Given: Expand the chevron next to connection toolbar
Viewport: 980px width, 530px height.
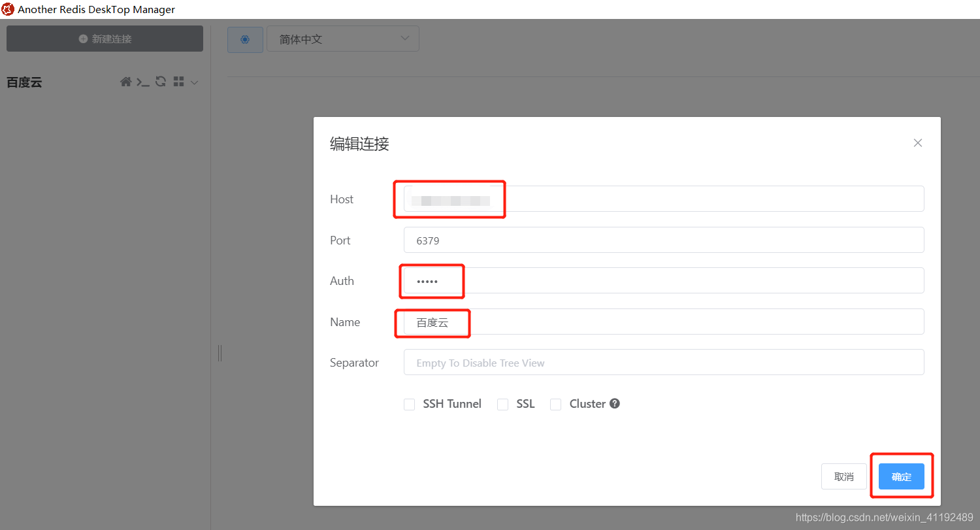Looking at the screenshot, I should click(194, 81).
